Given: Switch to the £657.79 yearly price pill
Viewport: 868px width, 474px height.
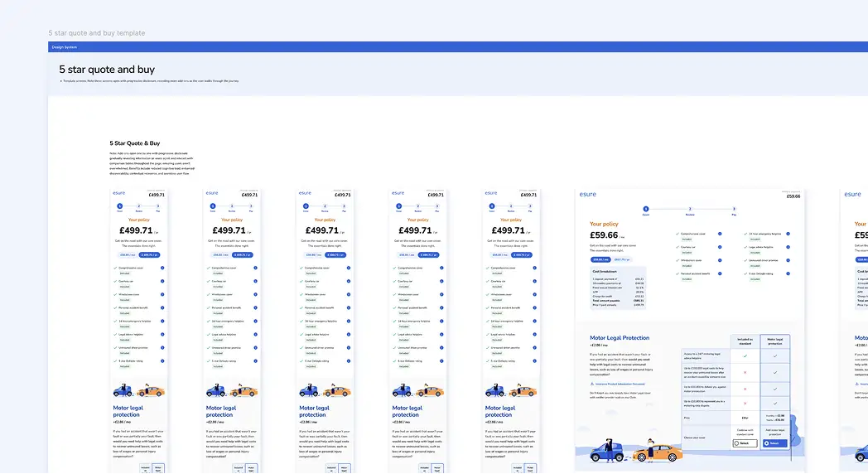Looking at the screenshot, I should [621, 259].
